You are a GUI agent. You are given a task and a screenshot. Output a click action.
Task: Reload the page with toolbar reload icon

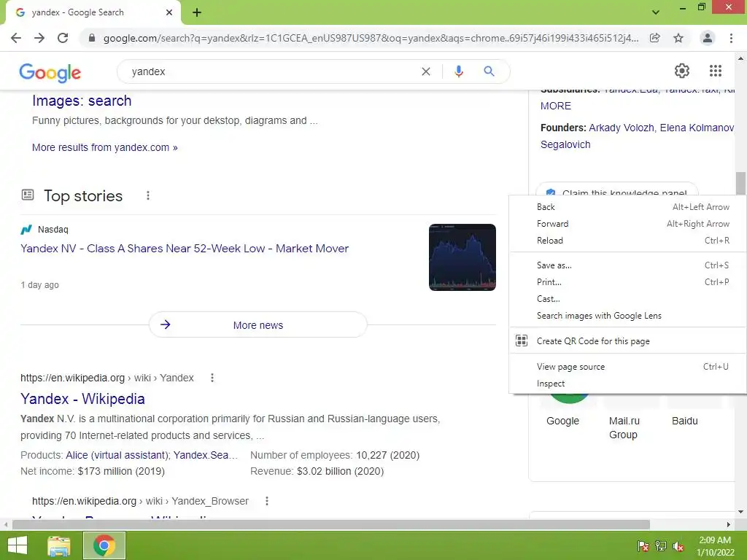coord(63,38)
